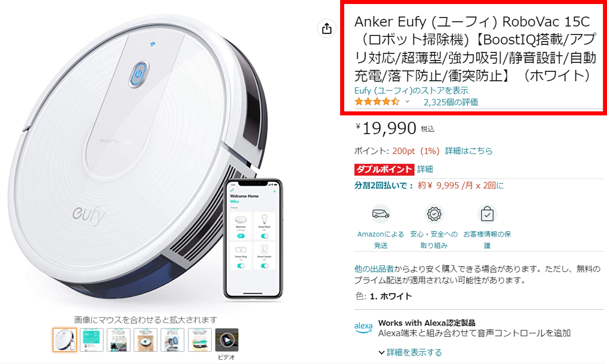The height and width of the screenshot is (364, 607).
Task: Open the star rating dropdown chevron
Action: pos(407,102)
